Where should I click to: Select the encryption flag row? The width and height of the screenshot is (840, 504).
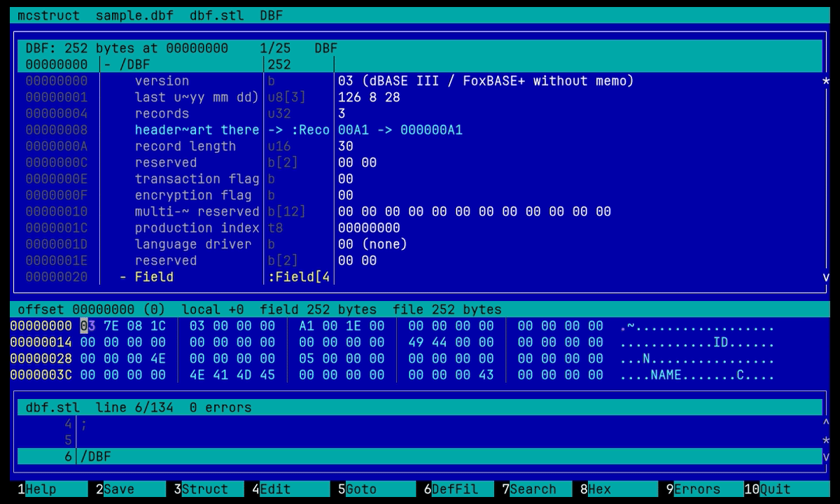(x=419, y=195)
